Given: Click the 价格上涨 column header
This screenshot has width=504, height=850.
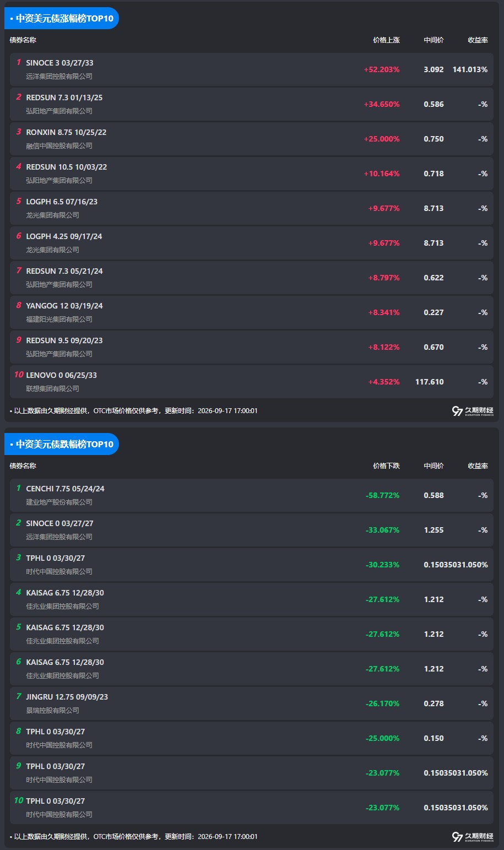Looking at the screenshot, I should [x=386, y=40].
